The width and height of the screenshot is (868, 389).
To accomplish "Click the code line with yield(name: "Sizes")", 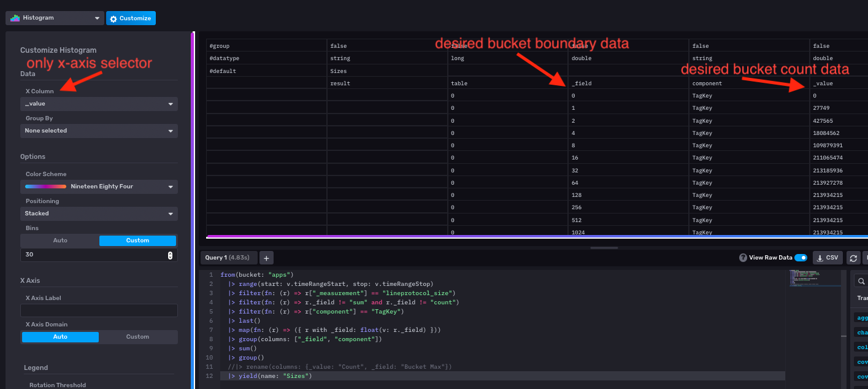I will pos(270,376).
